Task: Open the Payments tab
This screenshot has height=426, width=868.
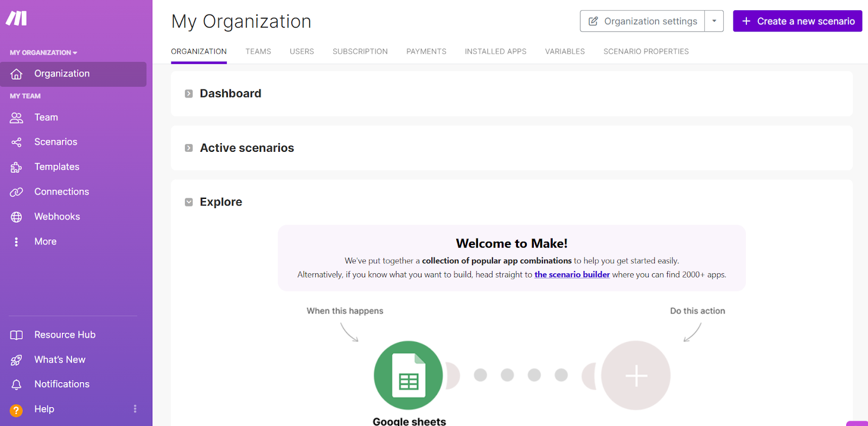Action: click(426, 51)
